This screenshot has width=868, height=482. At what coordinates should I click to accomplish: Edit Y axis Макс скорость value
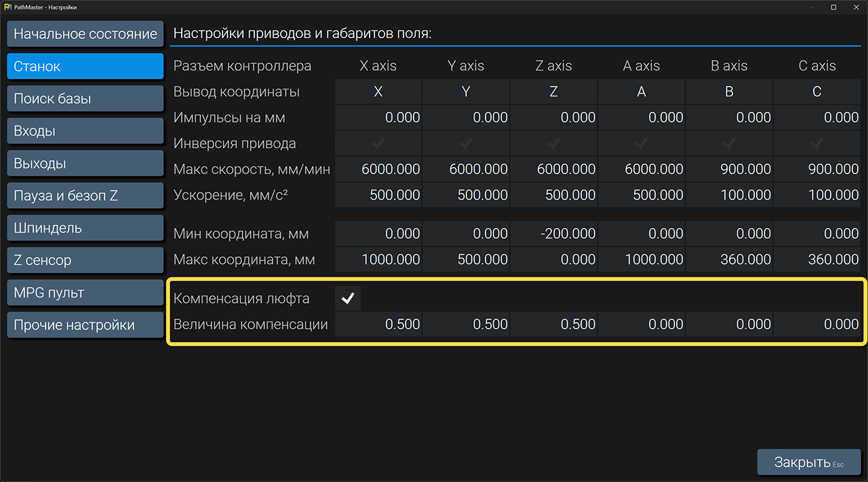click(x=466, y=169)
